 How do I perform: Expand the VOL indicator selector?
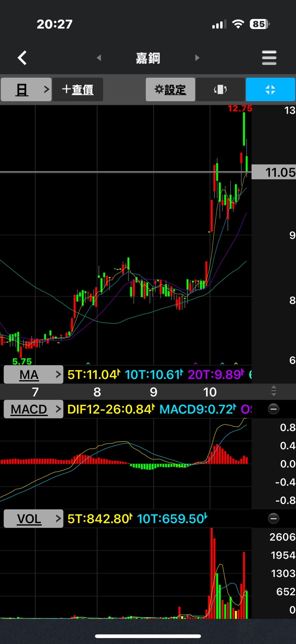(33, 519)
